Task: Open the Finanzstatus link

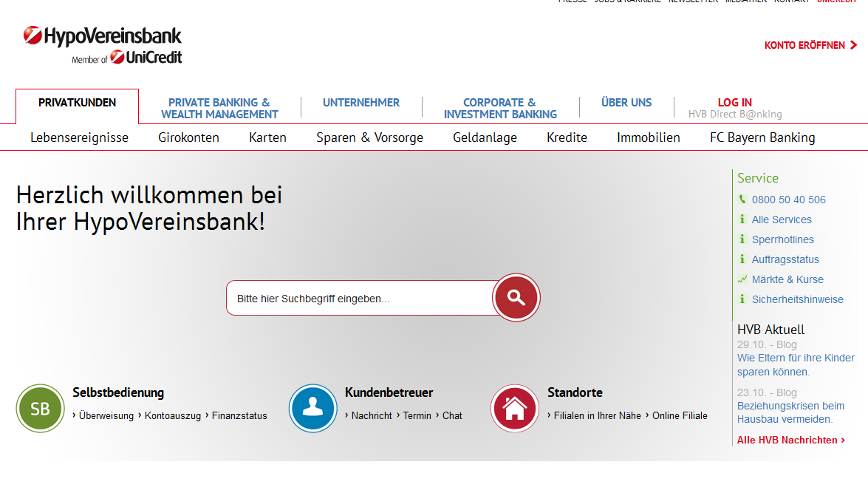Action: (x=239, y=416)
